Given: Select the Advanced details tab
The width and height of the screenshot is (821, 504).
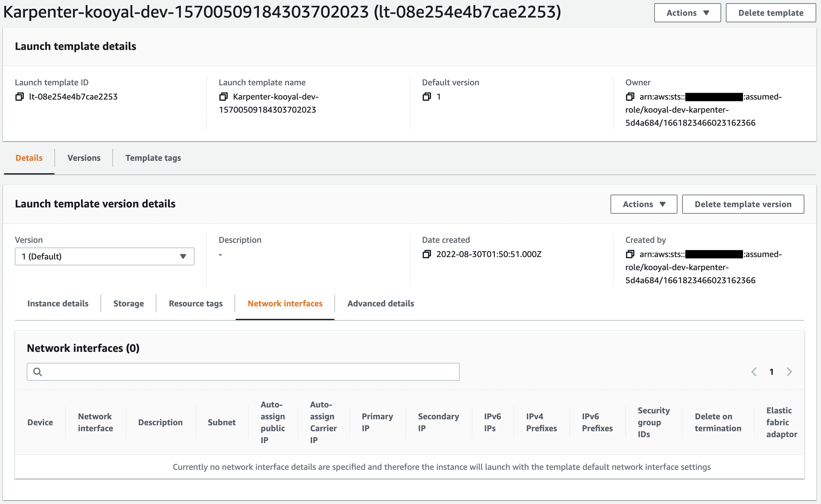Looking at the screenshot, I should pyautogui.click(x=380, y=303).
